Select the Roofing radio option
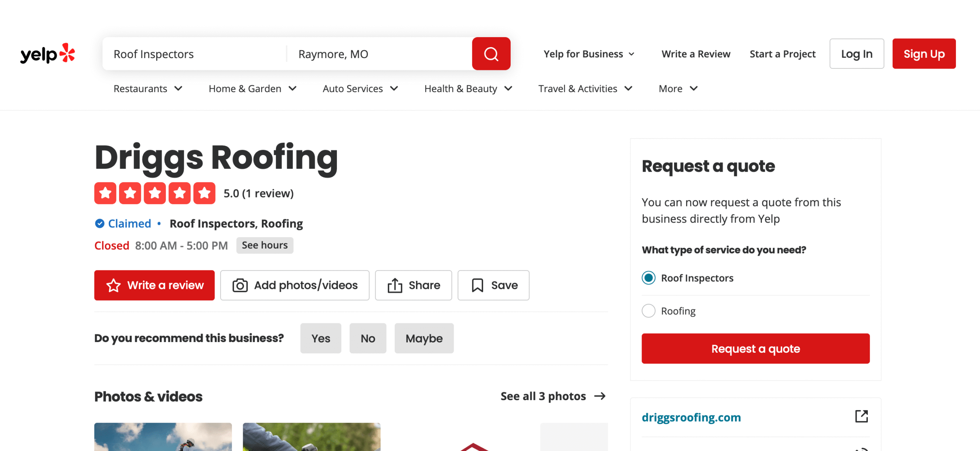 pos(648,311)
